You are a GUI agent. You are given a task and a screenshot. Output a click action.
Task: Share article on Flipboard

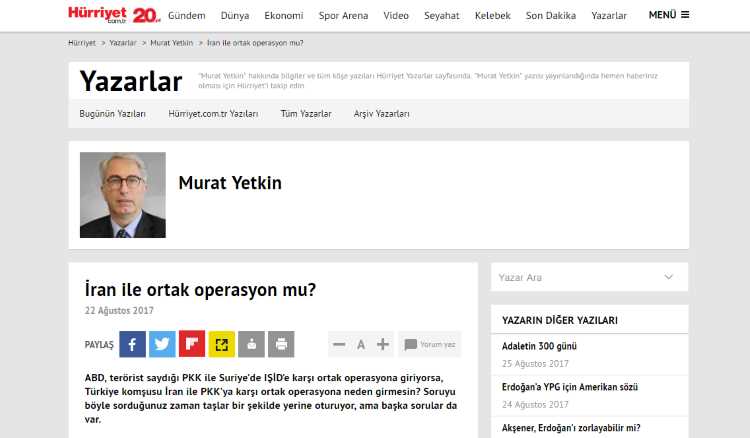(192, 344)
